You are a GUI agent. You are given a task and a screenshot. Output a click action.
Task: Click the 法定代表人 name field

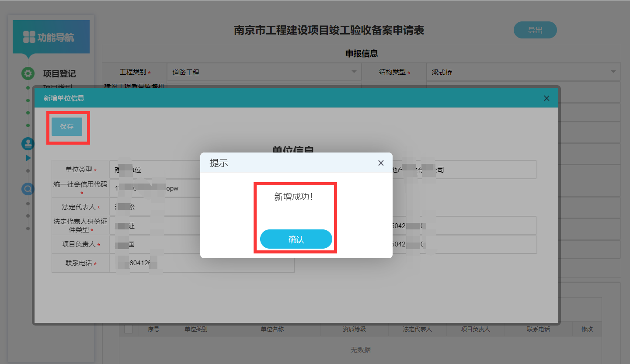[201, 207]
